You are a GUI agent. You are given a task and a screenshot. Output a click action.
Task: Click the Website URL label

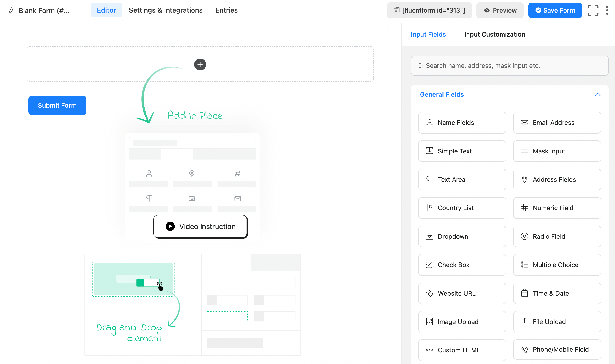(x=456, y=293)
